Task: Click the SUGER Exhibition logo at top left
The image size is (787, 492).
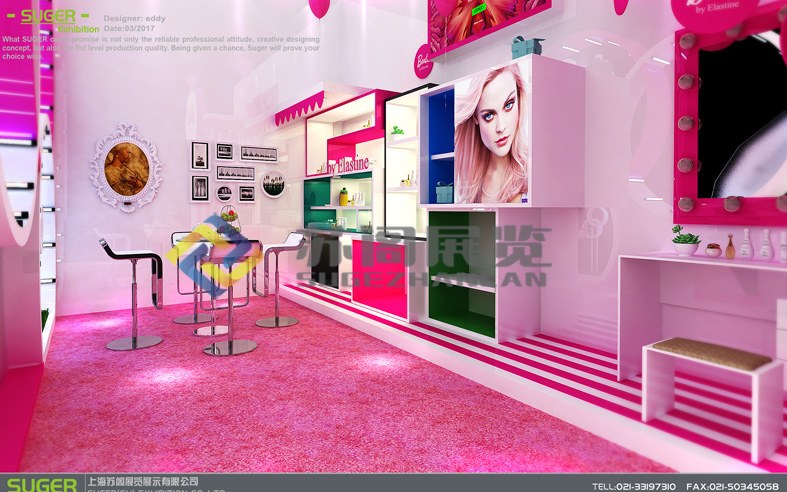Action: [x=52, y=20]
